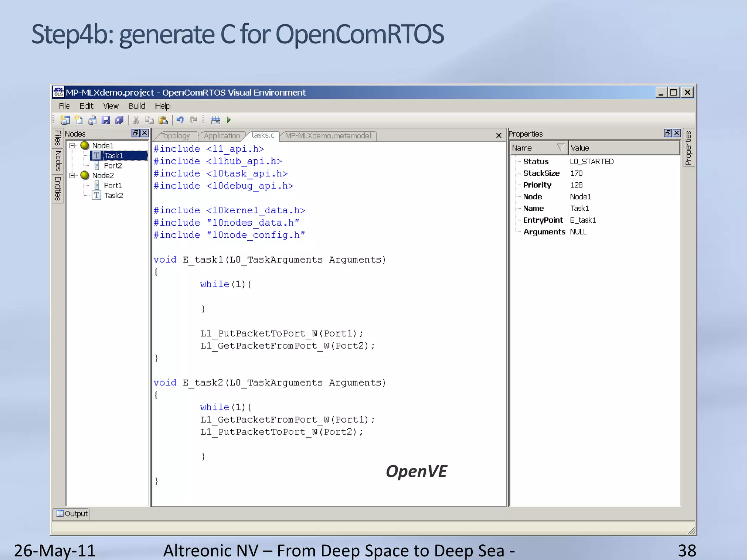Collapse the Node2 tree branch
Screen dimensions: 747x560
point(72,175)
